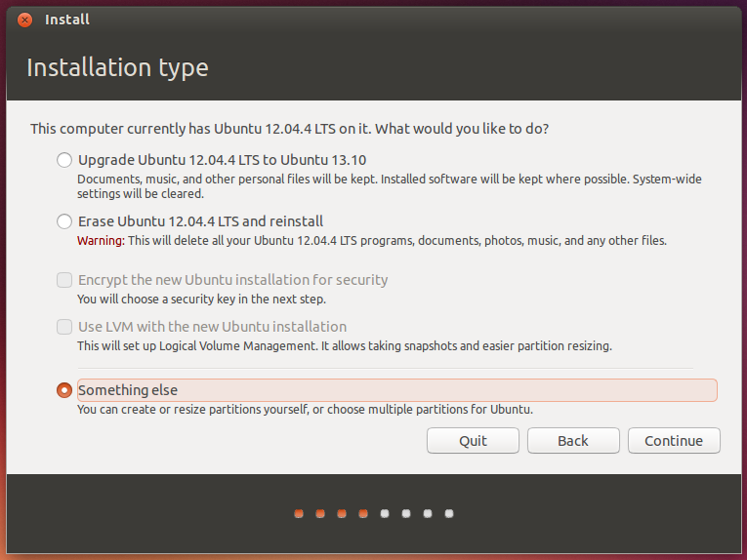The width and height of the screenshot is (747, 560).
Task: Click the Something else highlighted label row
Action: (396, 390)
